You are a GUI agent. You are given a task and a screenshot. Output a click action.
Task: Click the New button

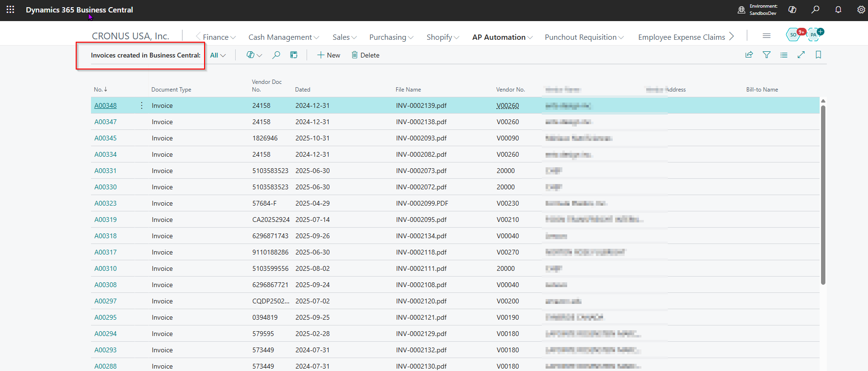tap(329, 55)
